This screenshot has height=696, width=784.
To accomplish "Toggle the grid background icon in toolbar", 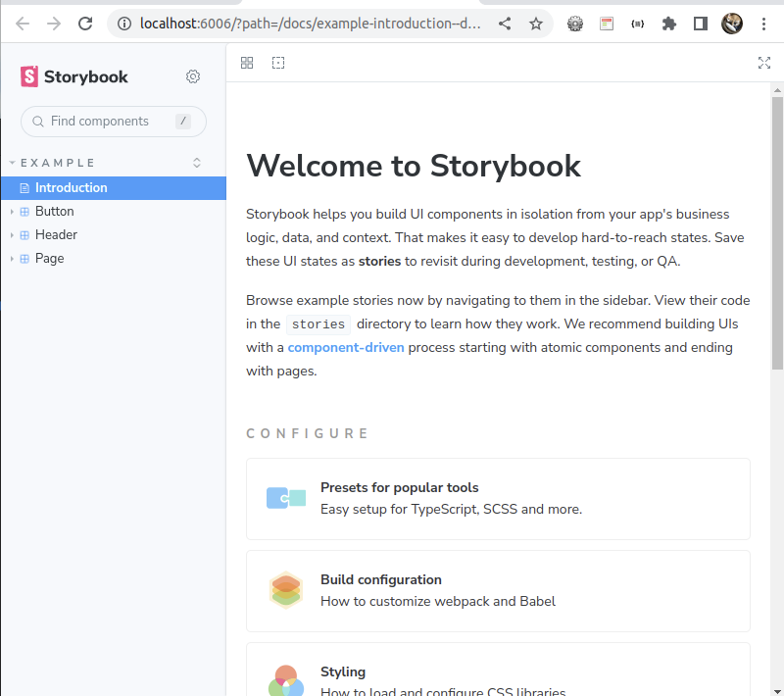I will coord(247,63).
